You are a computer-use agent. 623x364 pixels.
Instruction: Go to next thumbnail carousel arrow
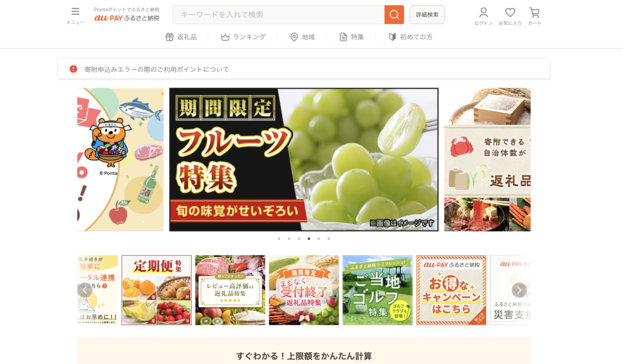[519, 290]
